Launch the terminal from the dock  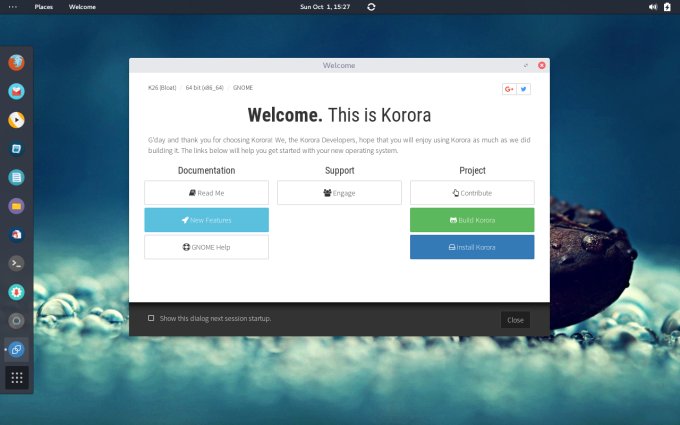click(x=16, y=263)
